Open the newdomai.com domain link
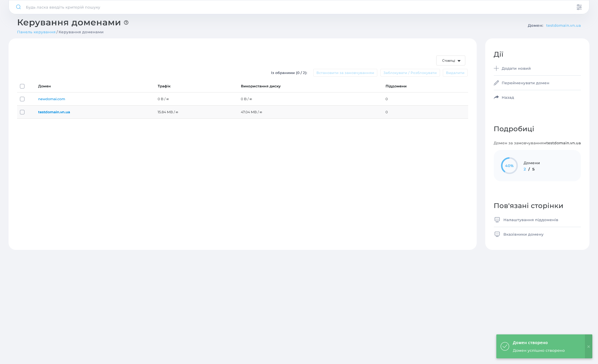The image size is (598, 364). coord(52,99)
